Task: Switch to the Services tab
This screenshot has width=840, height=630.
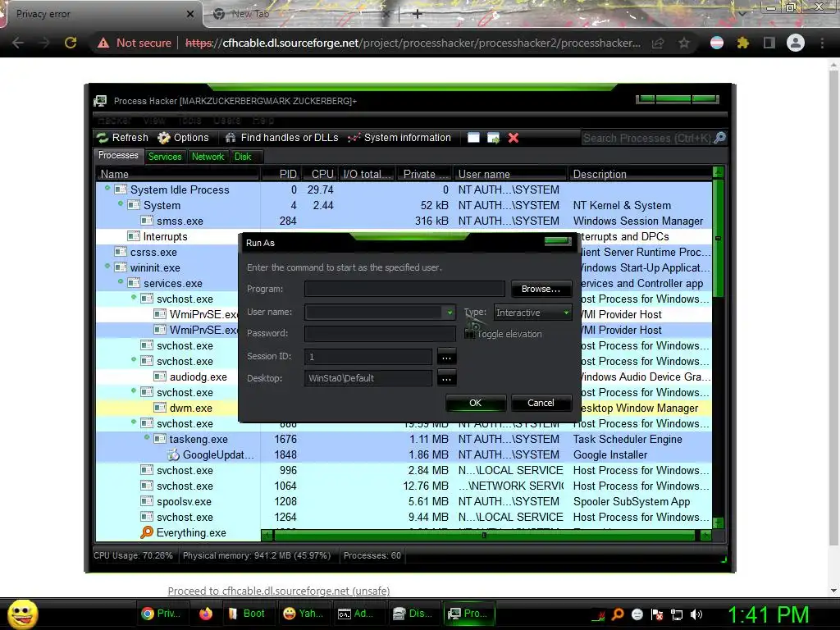Action: tap(165, 157)
